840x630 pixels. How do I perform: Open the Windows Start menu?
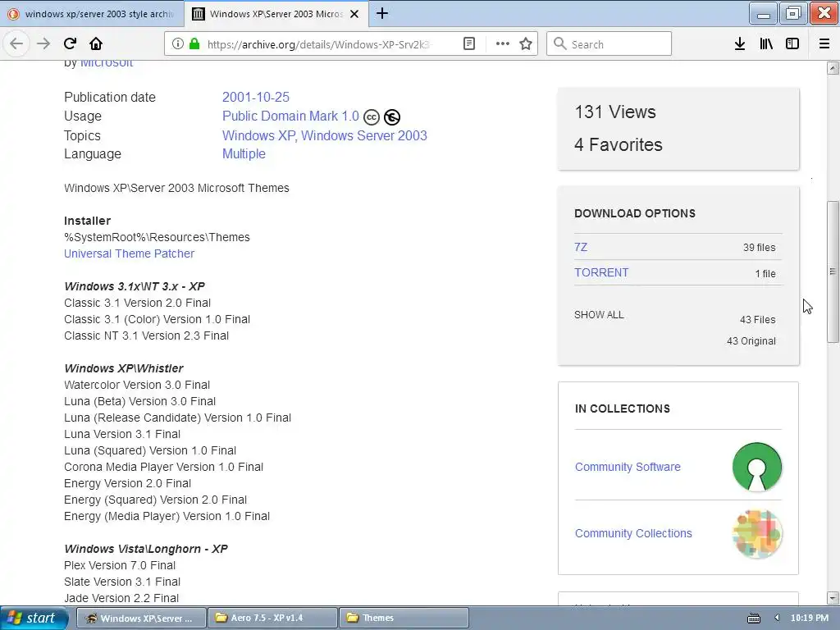click(34, 618)
